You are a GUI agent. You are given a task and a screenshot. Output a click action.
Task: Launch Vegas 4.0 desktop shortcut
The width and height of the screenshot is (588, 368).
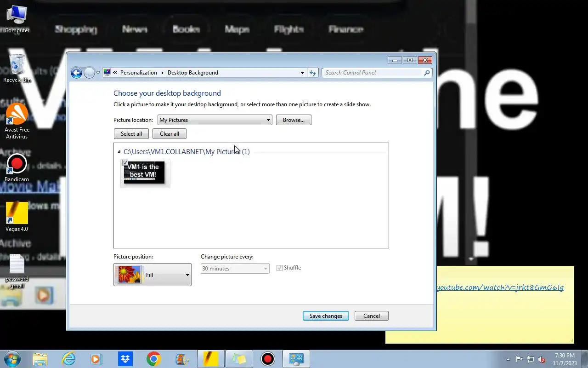click(x=17, y=217)
